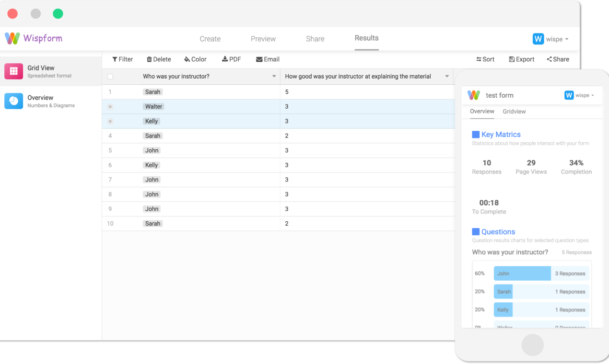
Task: Click the Key Matrics heading
Action: click(501, 135)
